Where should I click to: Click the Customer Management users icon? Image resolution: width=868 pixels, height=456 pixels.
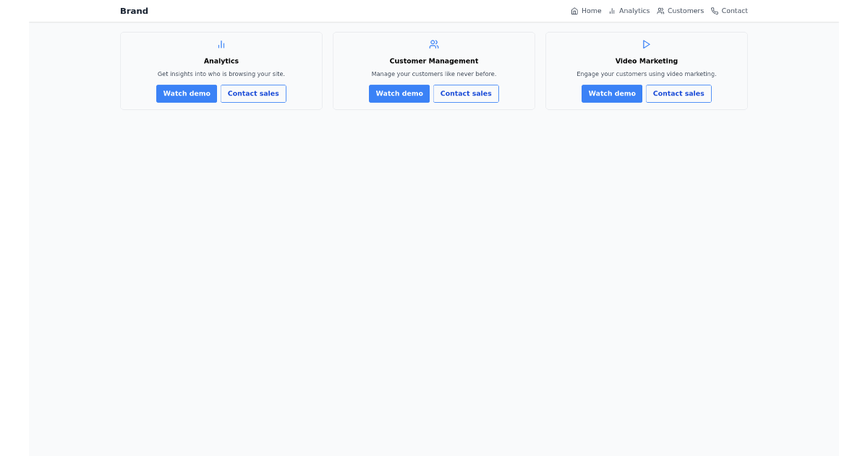[433, 44]
